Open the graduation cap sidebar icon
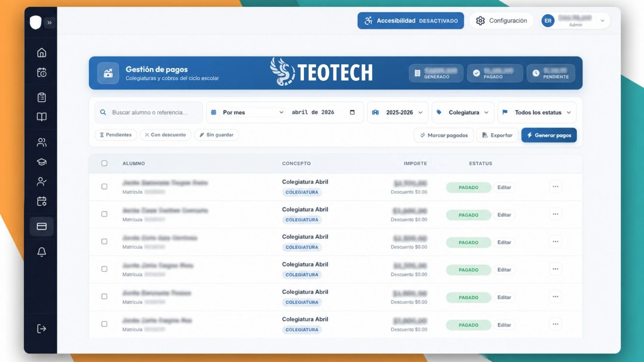 pos(42,162)
